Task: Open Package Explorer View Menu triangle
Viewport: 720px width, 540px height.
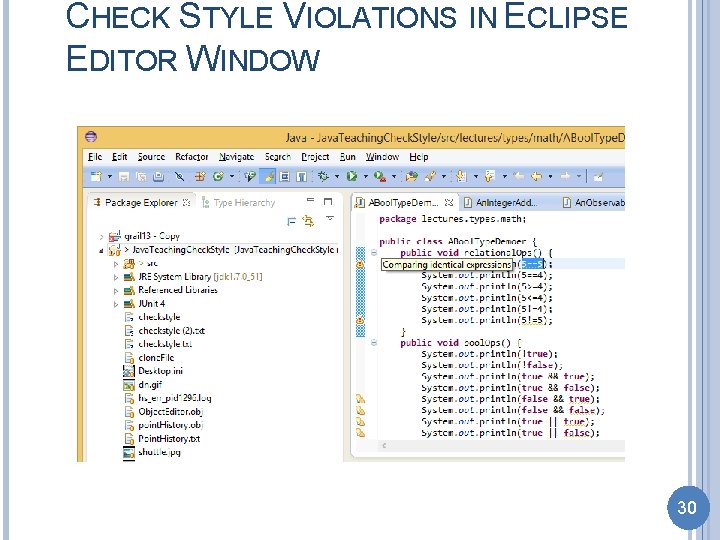Action: 330,219
